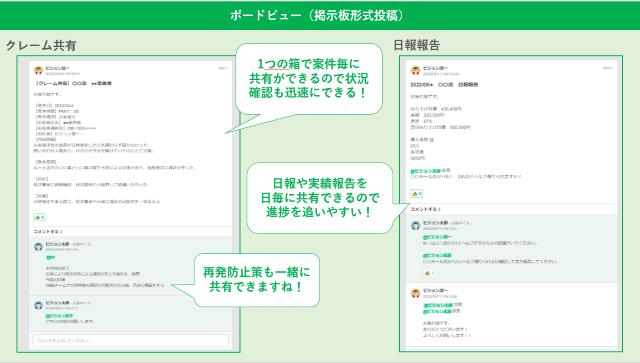Click @ビジョン武蔵 mention inside the 日報報告 post body

click(425, 171)
